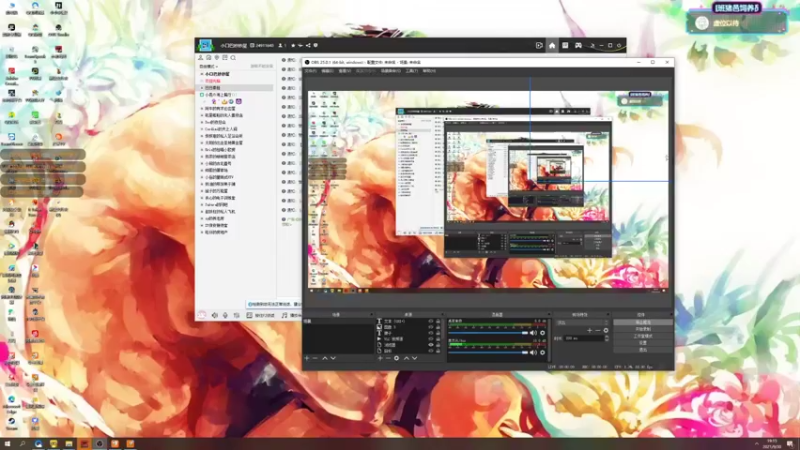This screenshot has width=800, height=450.
Task: Open desktop audio gear settings in mixer
Action: coord(542,333)
